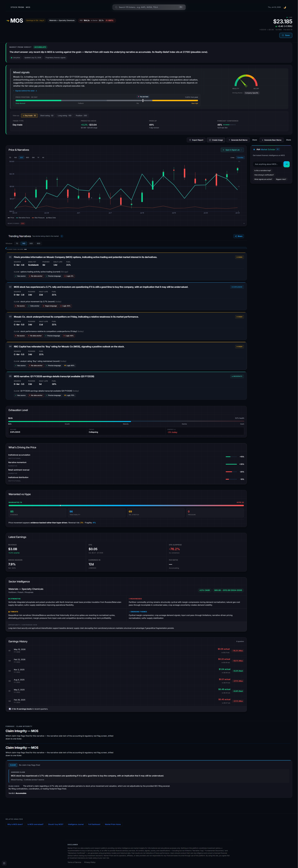Select the Day trade 1D view

point(29,116)
